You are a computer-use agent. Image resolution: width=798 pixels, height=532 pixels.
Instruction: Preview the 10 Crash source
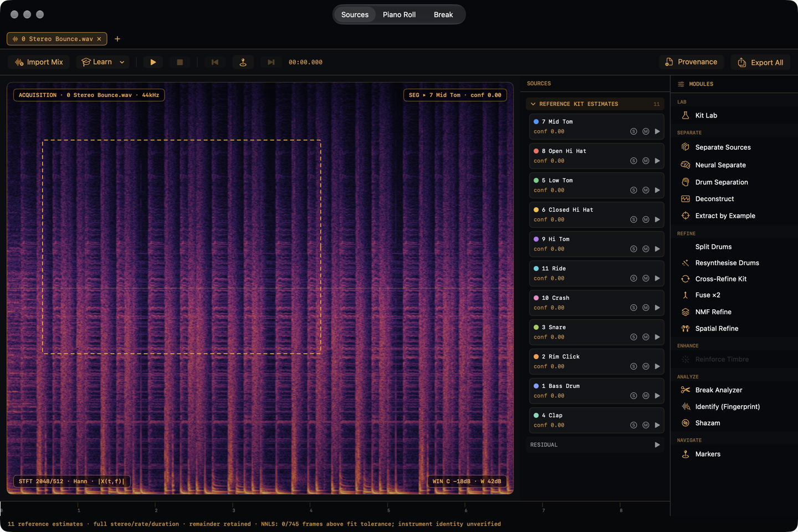[x=657, y=308]
